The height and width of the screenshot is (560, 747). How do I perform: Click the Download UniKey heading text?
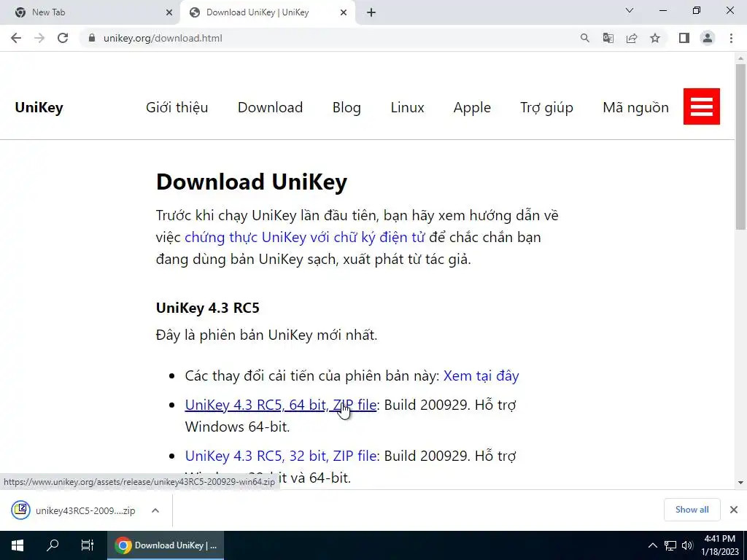(x=252, y=182)
